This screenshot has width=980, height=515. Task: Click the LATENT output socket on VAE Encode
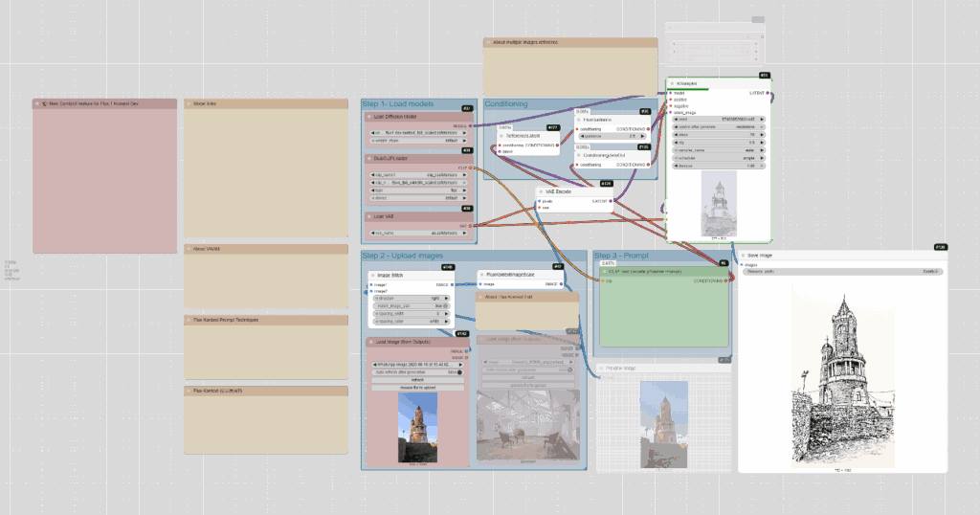(x=611, y=201)
